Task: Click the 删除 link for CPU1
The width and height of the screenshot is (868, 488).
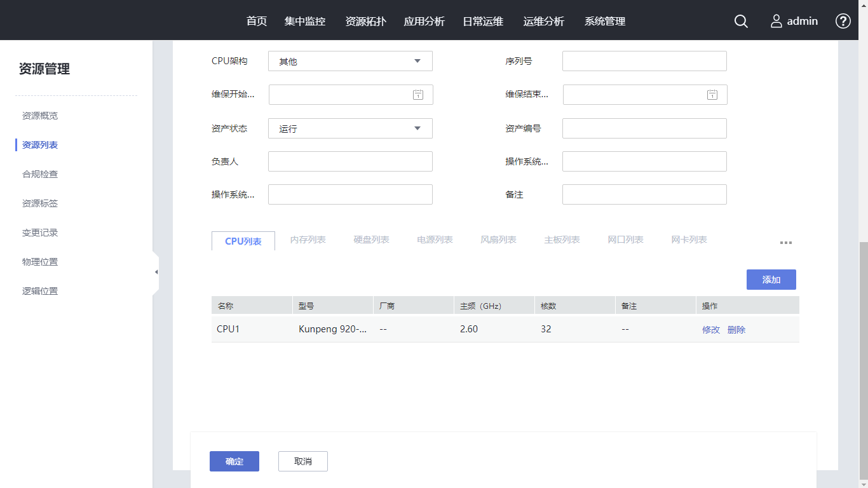Action: [x=736, y=329]
